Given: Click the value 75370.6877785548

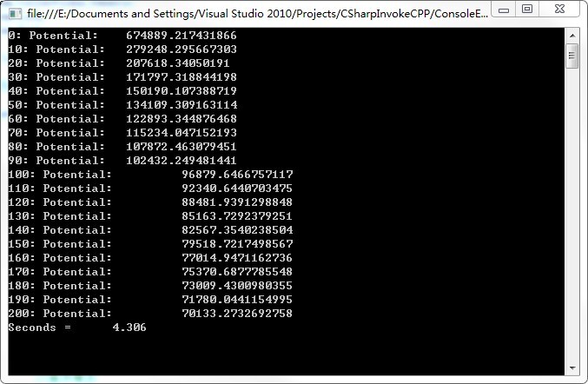Looking at the screenshot, I should (x=237, y=271).
